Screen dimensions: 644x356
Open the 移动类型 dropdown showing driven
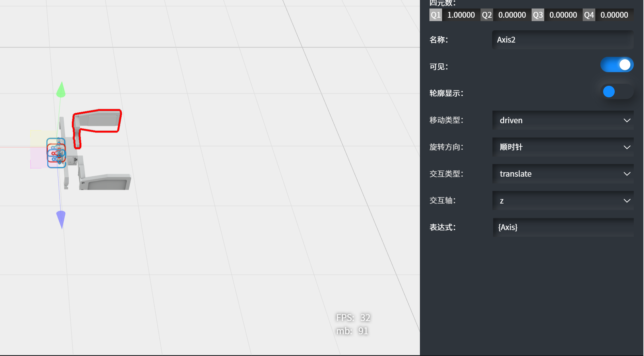click(x=563, y=120)
